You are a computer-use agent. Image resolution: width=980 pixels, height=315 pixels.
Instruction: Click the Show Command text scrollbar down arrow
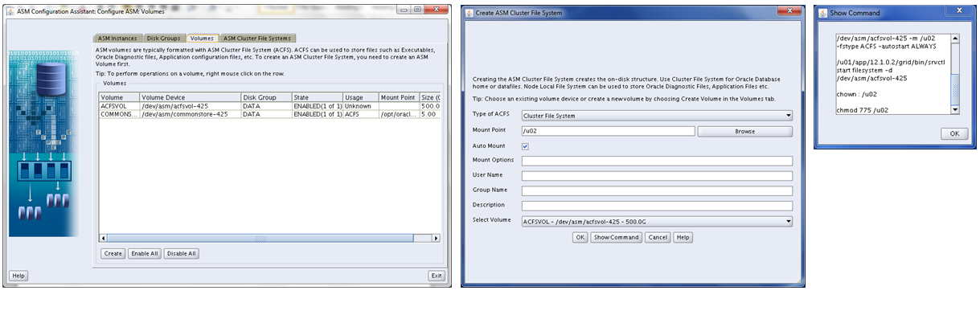[954, 110]
